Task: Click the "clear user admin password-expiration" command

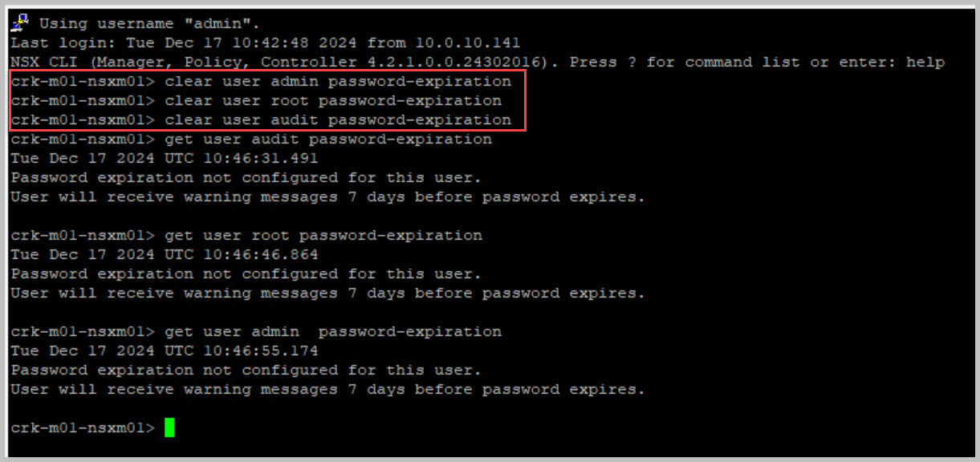Action: [x=338, y=82]
